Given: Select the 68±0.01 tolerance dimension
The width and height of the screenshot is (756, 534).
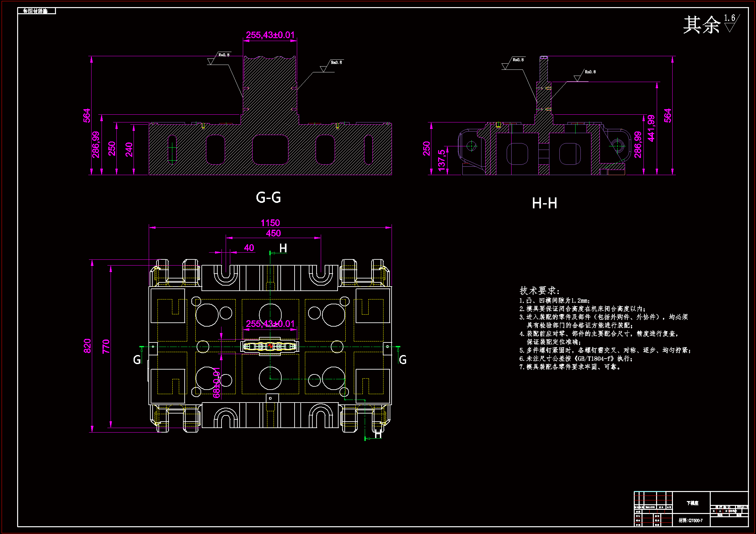Looking at the screenshot, I should point(216,383).
